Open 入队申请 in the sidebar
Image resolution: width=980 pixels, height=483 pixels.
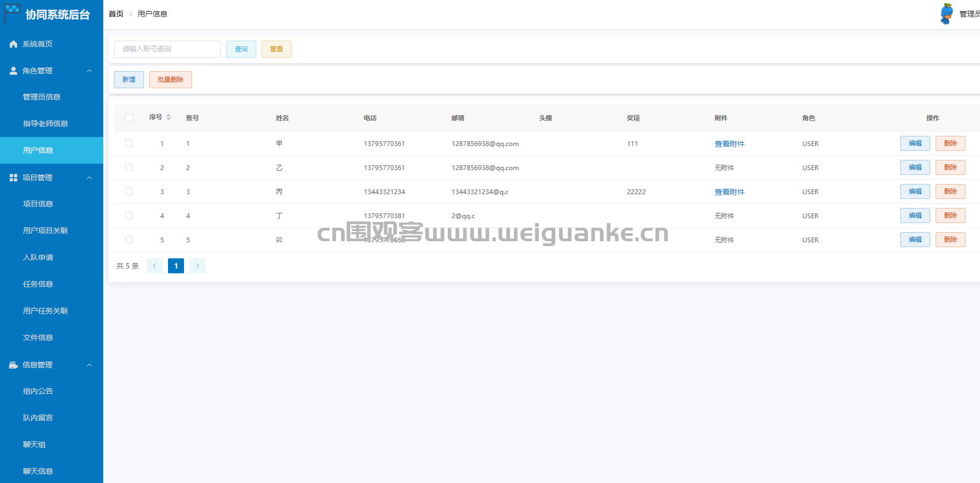coord(38,257)
